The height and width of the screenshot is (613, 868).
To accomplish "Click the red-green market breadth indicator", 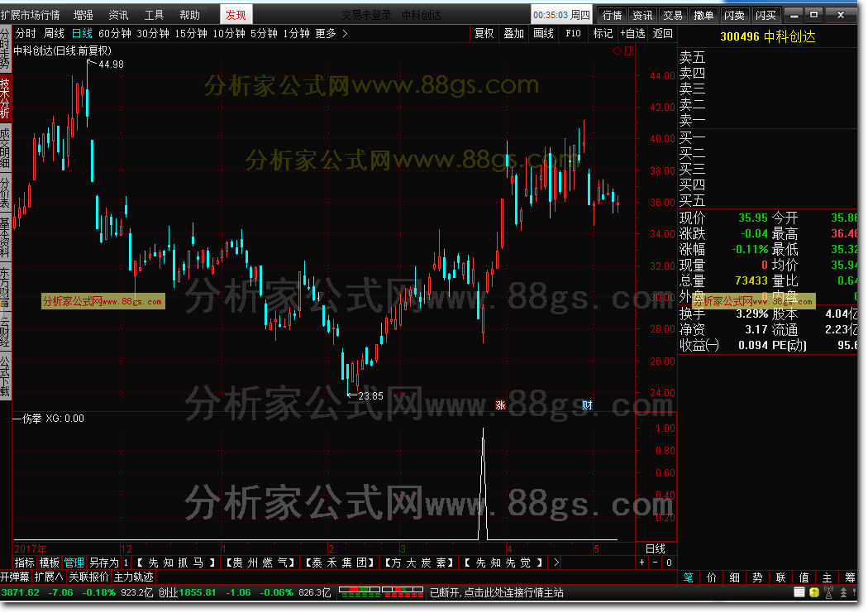I will click(381, 592).
